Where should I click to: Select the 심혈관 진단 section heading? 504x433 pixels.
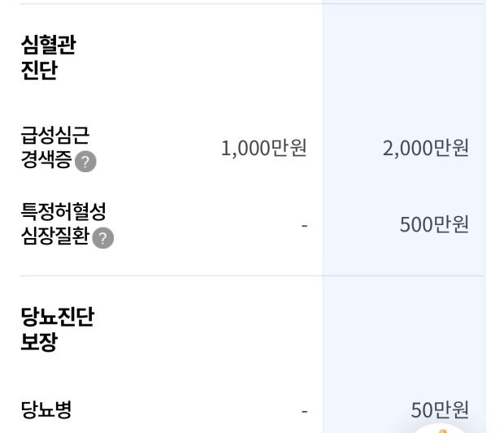(48, 58)
